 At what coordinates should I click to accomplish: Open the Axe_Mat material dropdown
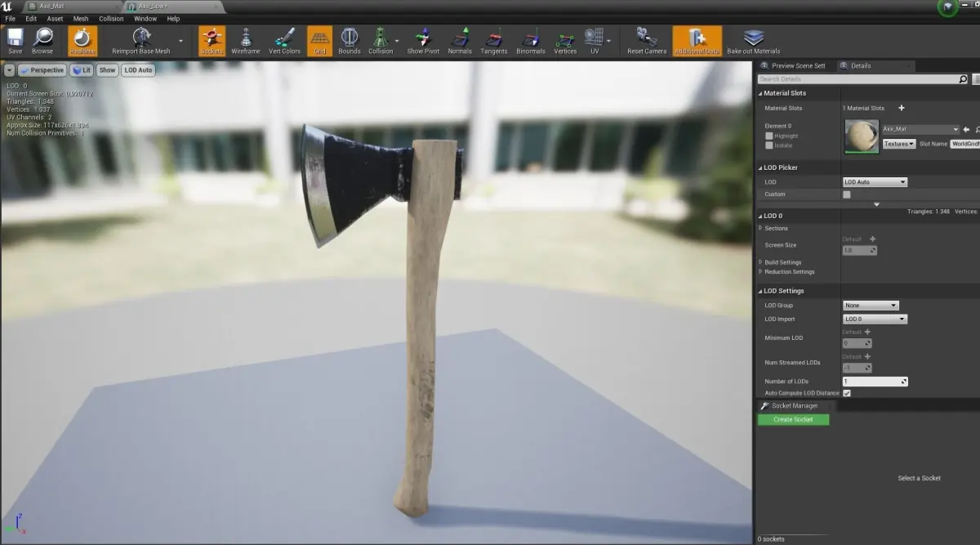(x=920, y=129)
